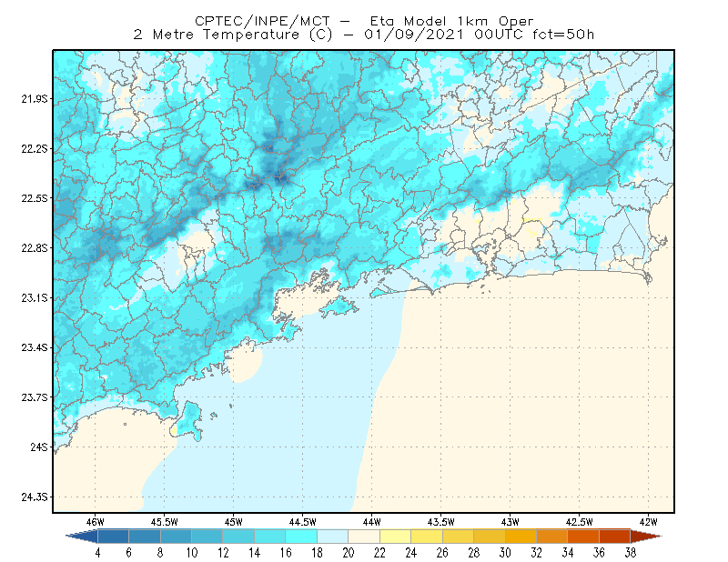This screenshot has width=728, height=562.
Task: Click the pale yellow legend swatch between 22 and 24
Action: (396, 537)
